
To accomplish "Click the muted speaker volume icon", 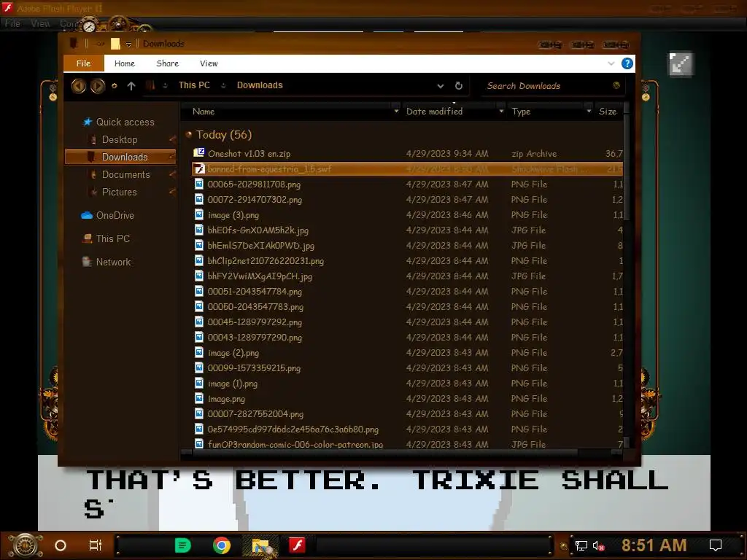I will (x=598, y=545).
